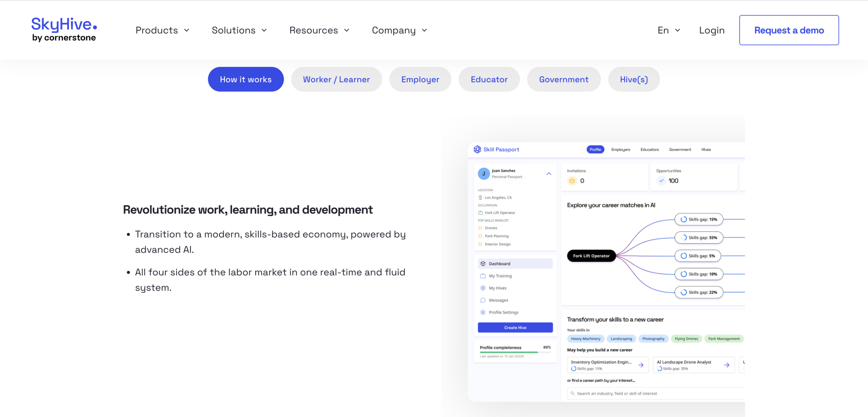This screenshot has width=868, height=417.
Task: Click the Dashboard sidebar label
Action: pos(499,264)
